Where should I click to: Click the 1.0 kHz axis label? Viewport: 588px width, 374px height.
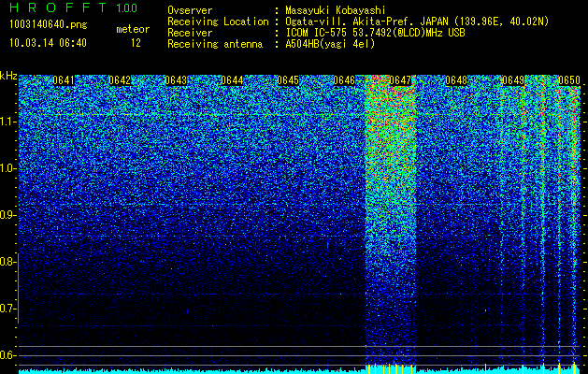[7, 168]
